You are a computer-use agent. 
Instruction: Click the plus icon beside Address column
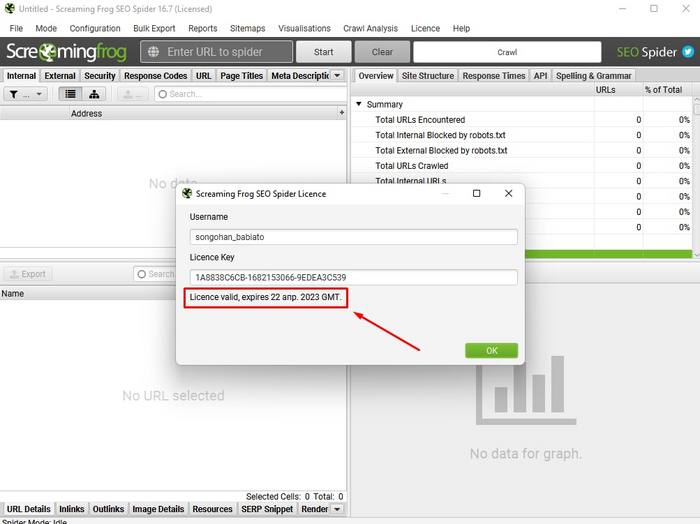[342, 113]
